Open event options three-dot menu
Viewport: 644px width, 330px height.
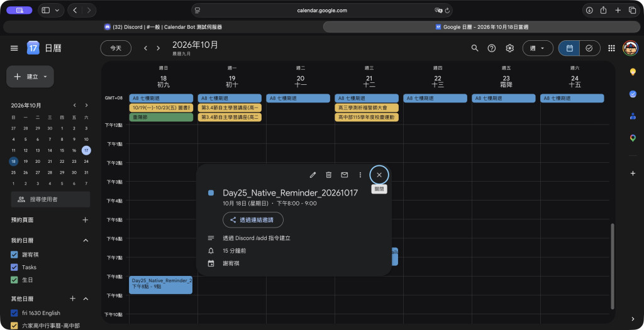click(360, 175)
